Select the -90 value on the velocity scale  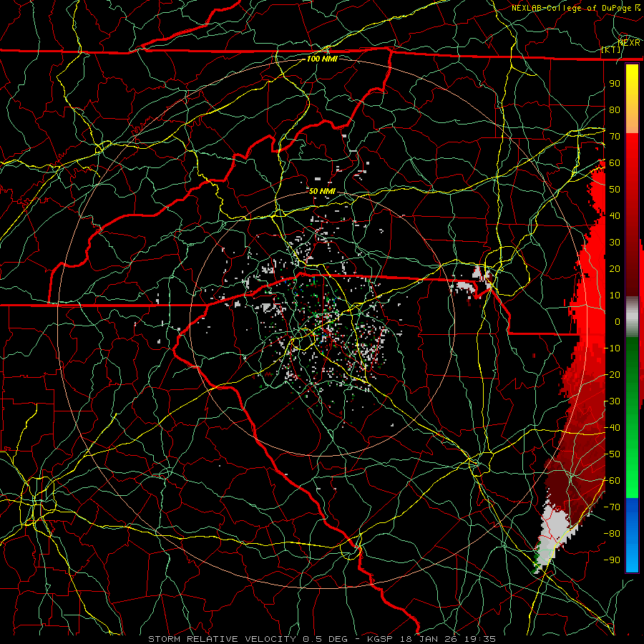612,560
